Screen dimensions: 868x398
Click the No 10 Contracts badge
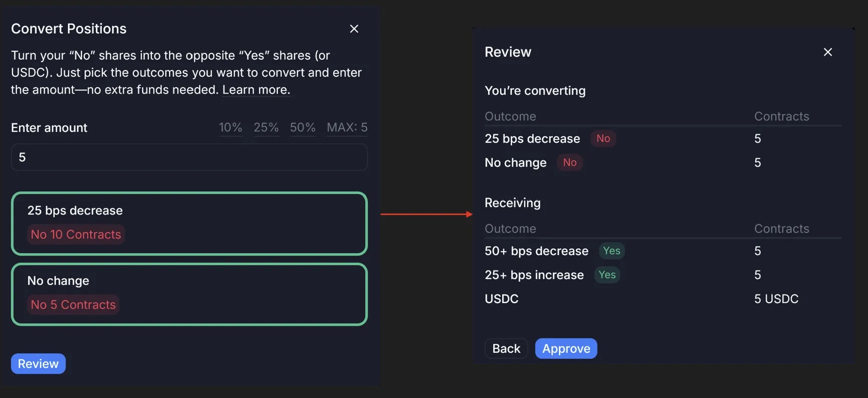click(76, 235)
